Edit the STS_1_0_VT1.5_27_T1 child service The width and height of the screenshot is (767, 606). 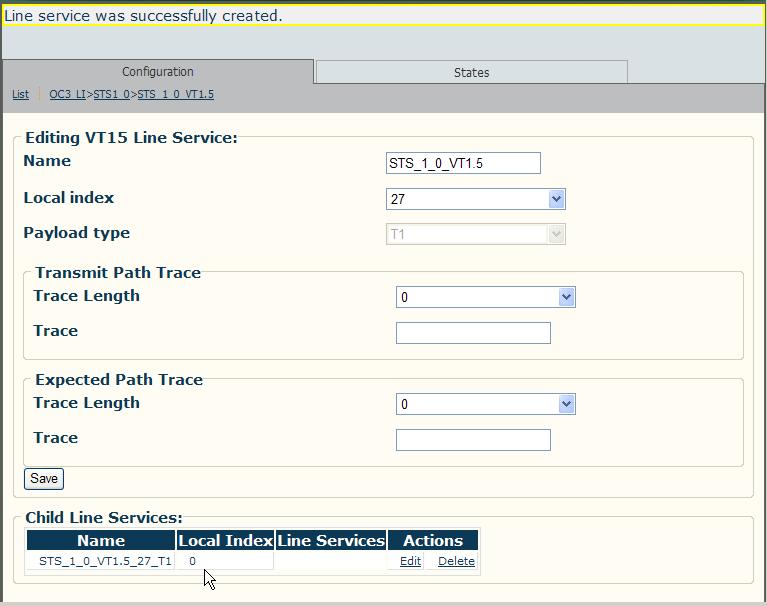point(410,561)
